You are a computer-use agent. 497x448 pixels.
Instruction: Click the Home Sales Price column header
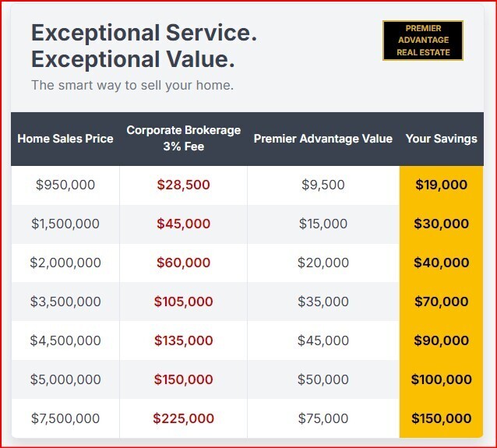coord(65,139)
